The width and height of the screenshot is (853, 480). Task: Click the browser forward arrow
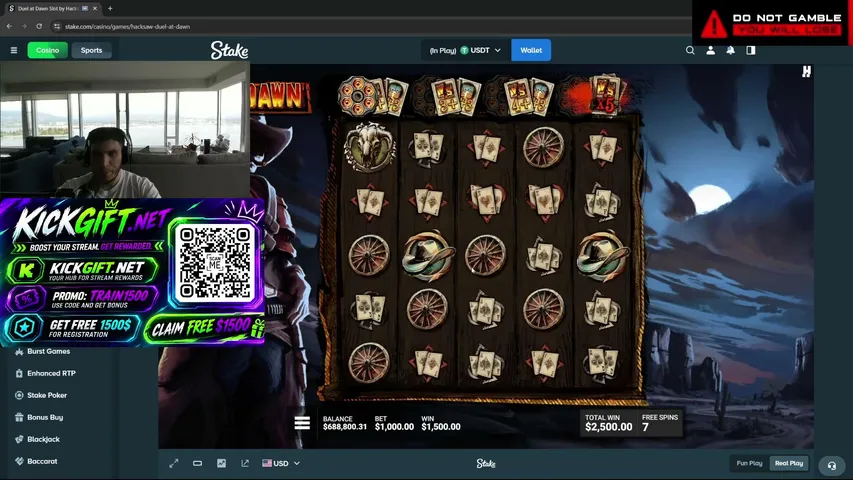coord(24,26)
